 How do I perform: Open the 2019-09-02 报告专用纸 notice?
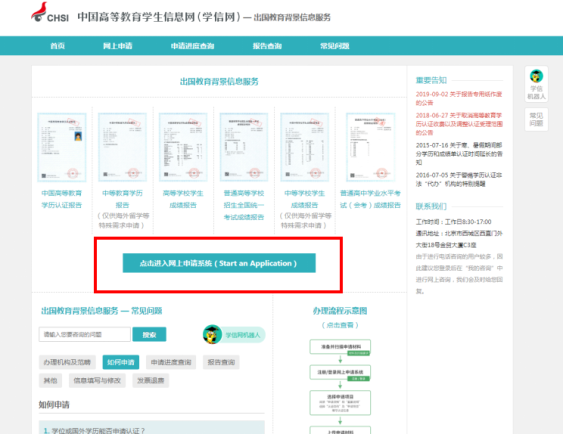[459, 98]
